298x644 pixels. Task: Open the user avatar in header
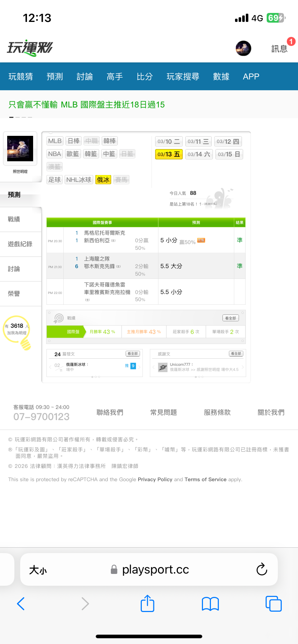click(x=243, y=48)
